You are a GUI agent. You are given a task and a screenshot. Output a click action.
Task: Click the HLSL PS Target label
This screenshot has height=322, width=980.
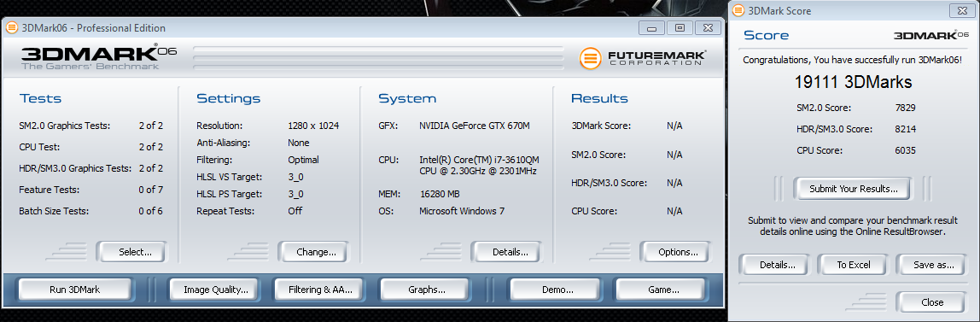point(229,194)
